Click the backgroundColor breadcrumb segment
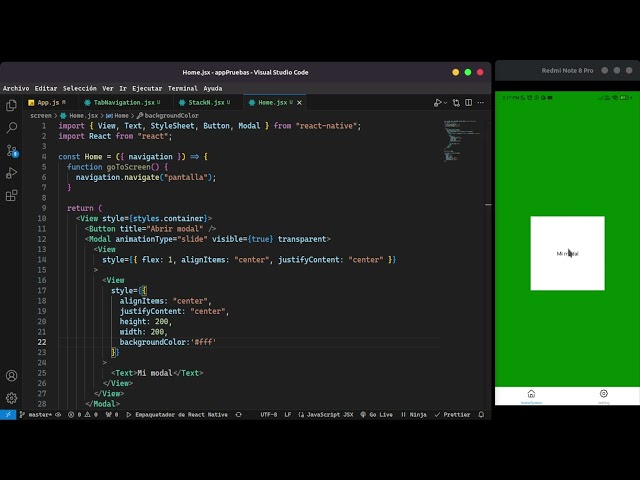 coord(168,116)
